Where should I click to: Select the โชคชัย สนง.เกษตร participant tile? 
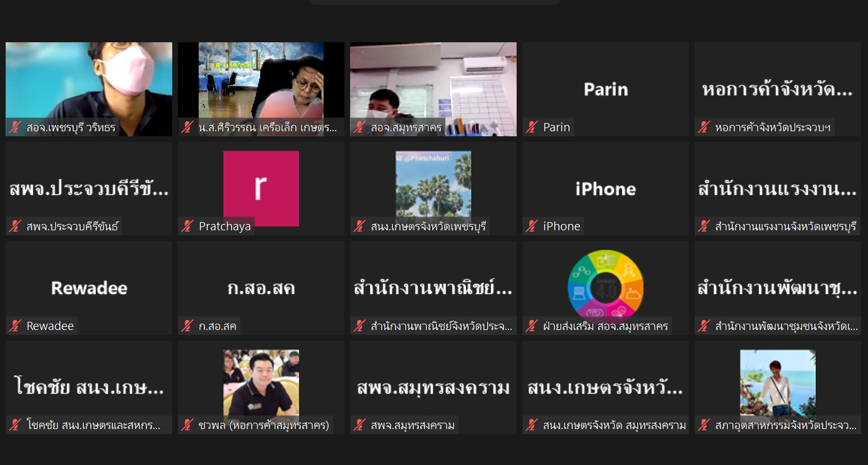coord(88,387)
